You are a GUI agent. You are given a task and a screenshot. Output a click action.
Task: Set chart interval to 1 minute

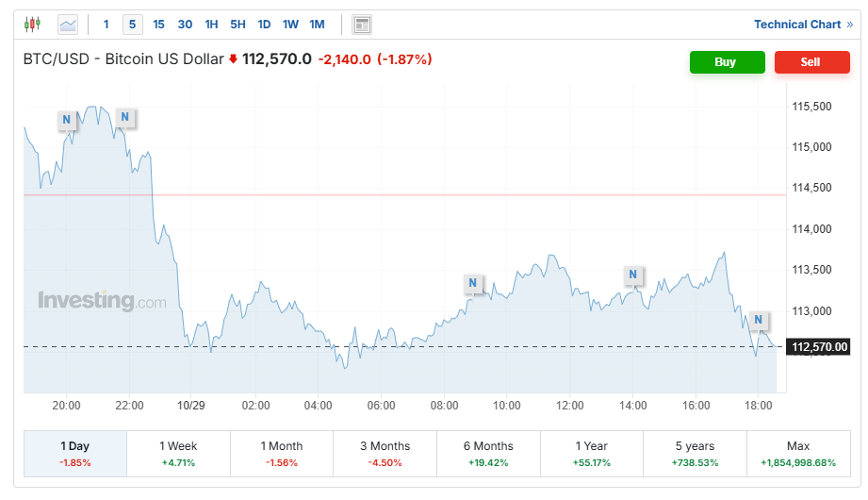[106, 25]
